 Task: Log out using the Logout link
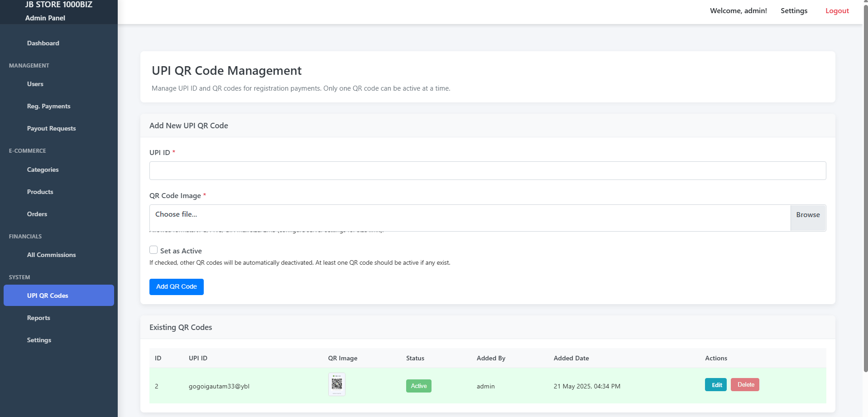pos(837,11)
